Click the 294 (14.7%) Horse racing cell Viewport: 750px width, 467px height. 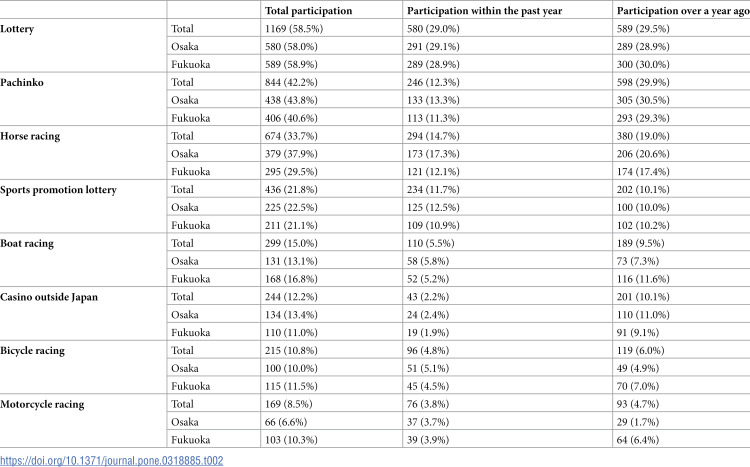[x=433, y=136]
